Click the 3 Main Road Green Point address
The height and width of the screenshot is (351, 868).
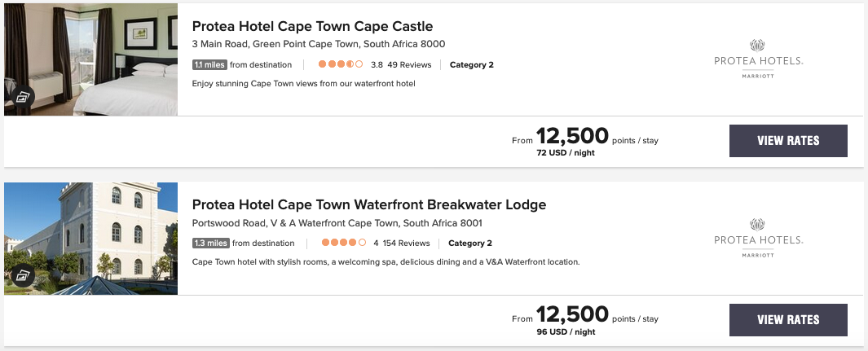pos(318,44)
